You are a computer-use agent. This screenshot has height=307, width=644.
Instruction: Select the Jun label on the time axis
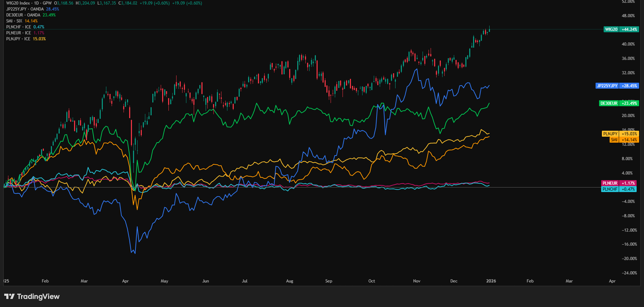coord(206,281)
